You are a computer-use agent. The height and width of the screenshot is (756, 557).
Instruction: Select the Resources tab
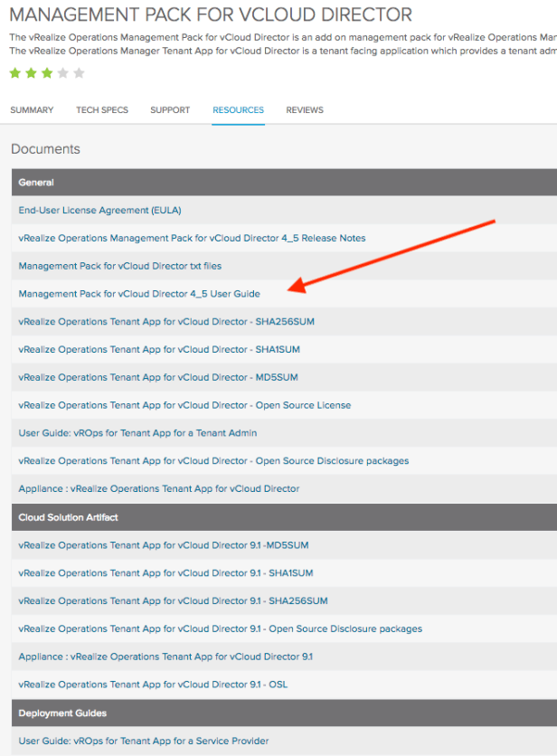[238, 110]
